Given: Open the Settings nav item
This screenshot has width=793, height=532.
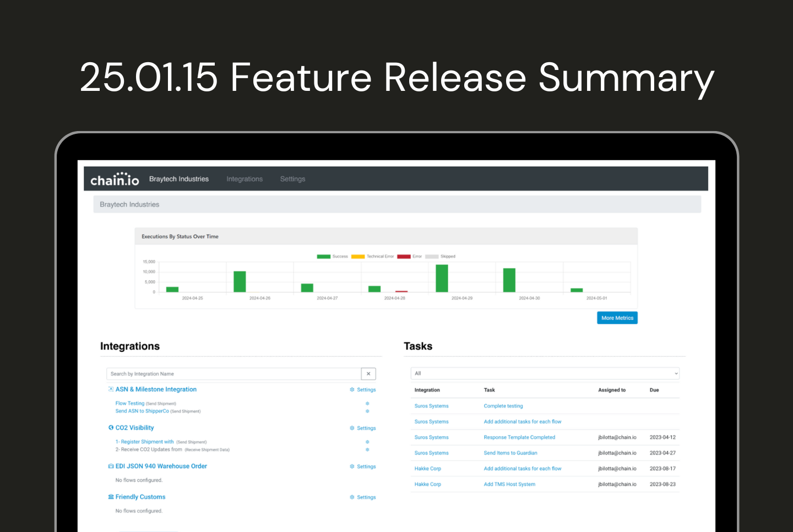Looking at the screenshot, I should point(292,179).
